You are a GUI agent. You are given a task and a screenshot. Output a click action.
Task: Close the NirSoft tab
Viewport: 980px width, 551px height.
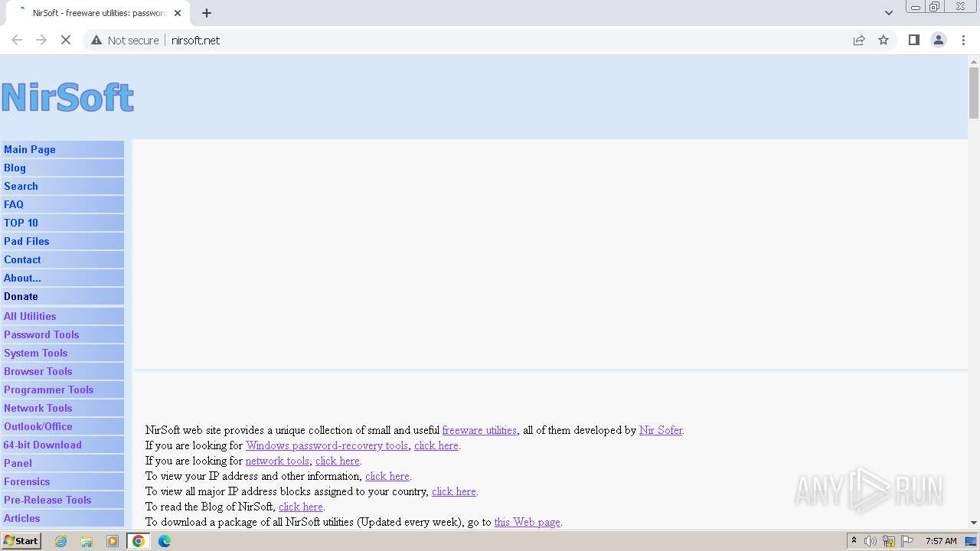(178, 13)
